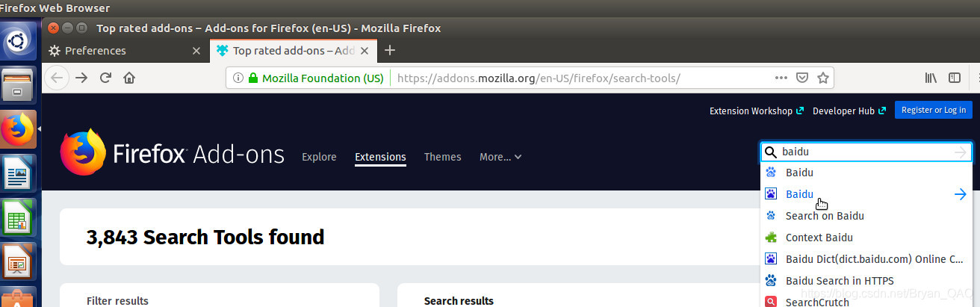Close the Preferences tab
980x307 pixels.
(x=196, y=51)
